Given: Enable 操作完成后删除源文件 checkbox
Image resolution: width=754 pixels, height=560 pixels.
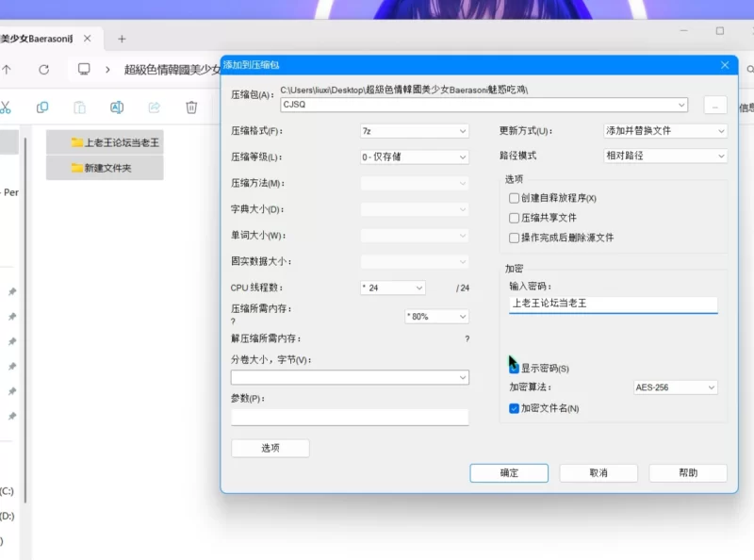Looking at the screenshot, I should (514, 238).
